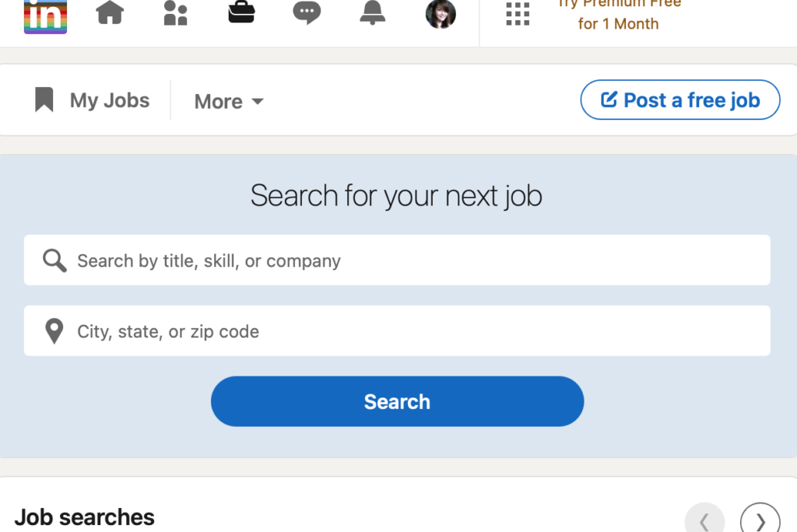The height and width of the screenshot is (532, 797).
Task: Focus the title, skill, or company field
Action: tap(397, 260)
